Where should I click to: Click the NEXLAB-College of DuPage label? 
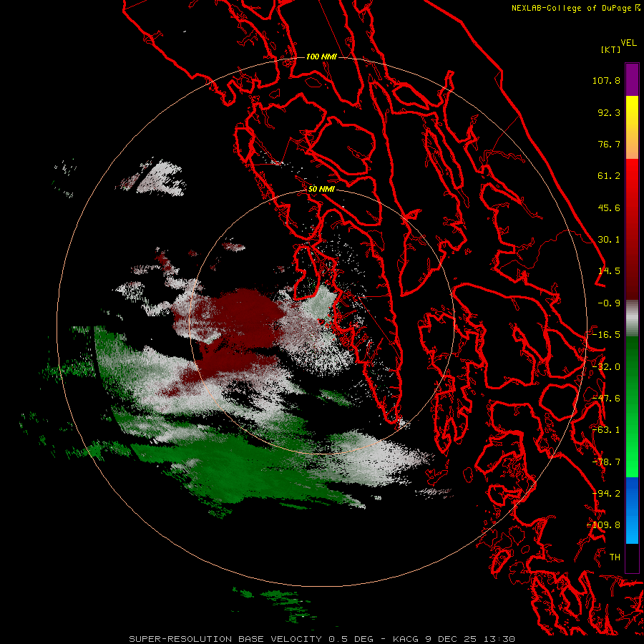571,8
